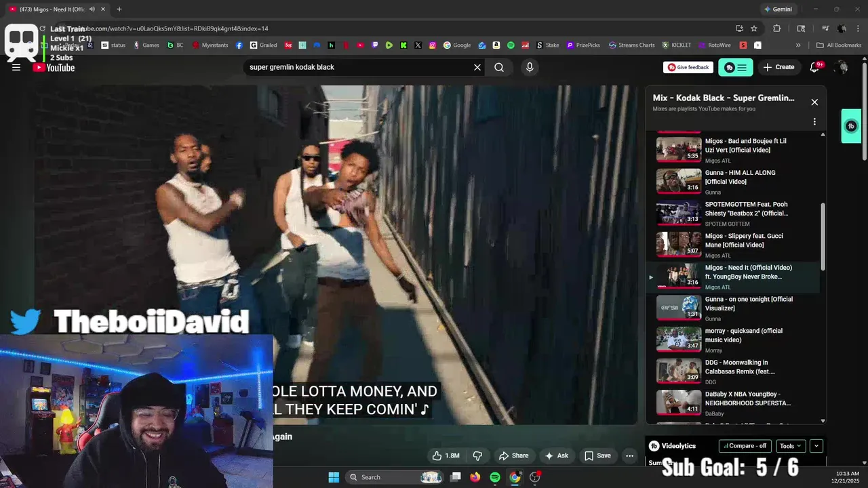Open the YouTube hamburger guide menu

point(16,67)
